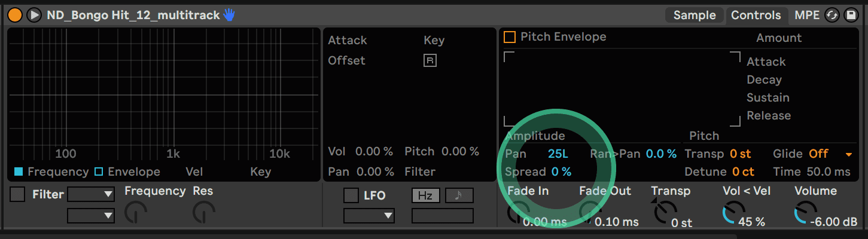Viewport: 868px width, 239px height.
Task: Enable the Pitch Envelope checkbox
Action: point(510,37)
